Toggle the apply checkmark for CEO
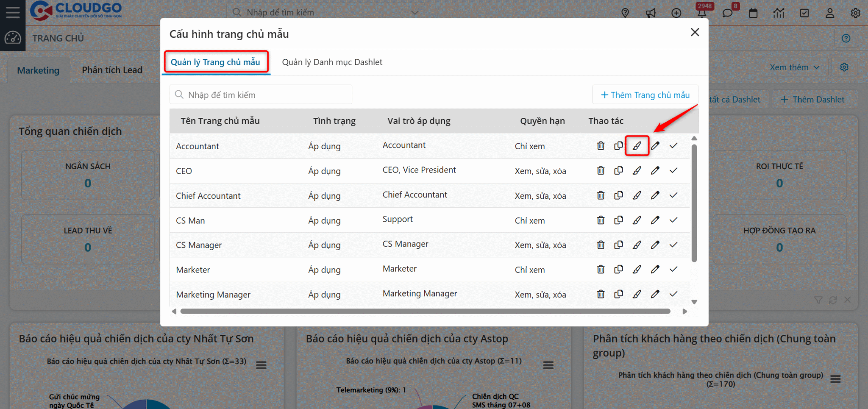This screenshot has height=409, width=868. pyautogui.click(x=673, y=170)
